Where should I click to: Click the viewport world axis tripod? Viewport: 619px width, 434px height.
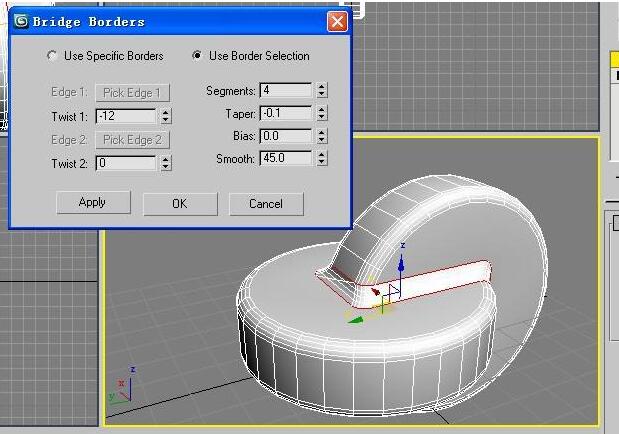tap(123, 384)
